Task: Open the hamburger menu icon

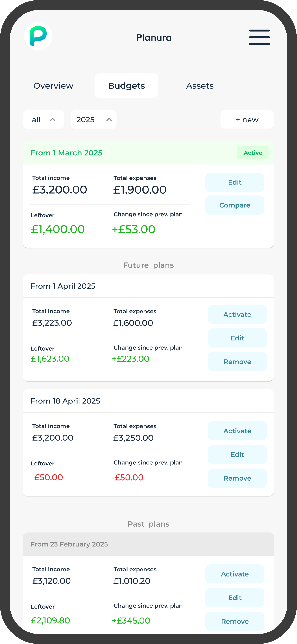Action: point(259,37)
